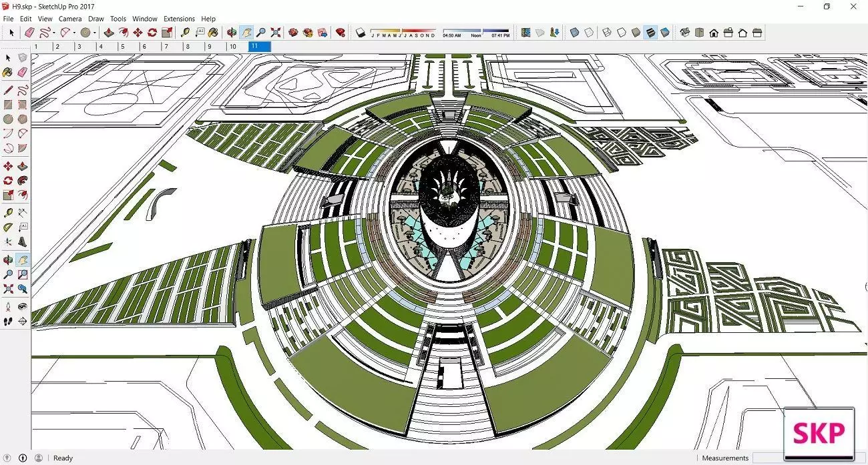Switch to Wireframe face style
Viewport: 868px width, 465px height.
click(x=606, y=32)
